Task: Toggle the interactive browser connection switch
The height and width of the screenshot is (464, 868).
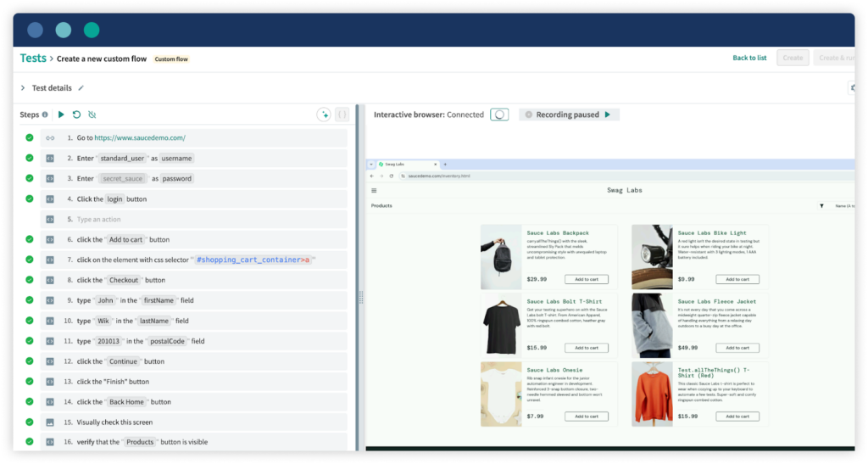Action: click(499, 115)
